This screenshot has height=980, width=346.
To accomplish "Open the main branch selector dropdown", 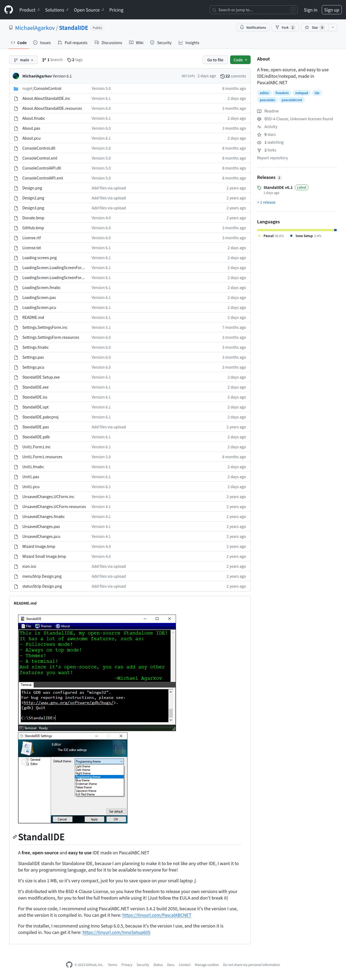I will 23,60.
